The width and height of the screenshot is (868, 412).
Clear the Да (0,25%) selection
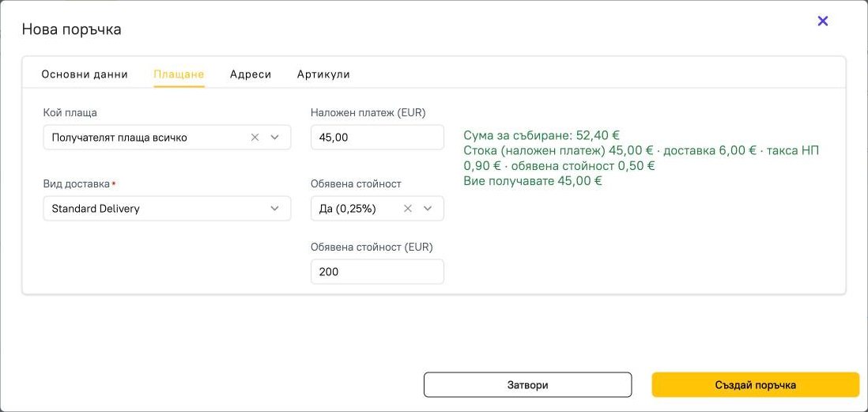[407, 208]
